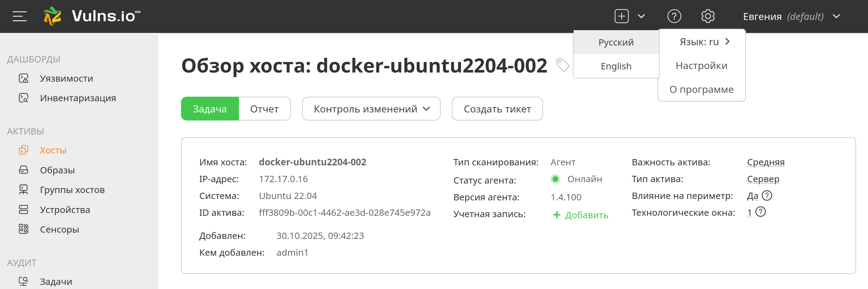
Task: Expand the arrow next to the plus button
Action: [x=641, y=16]
